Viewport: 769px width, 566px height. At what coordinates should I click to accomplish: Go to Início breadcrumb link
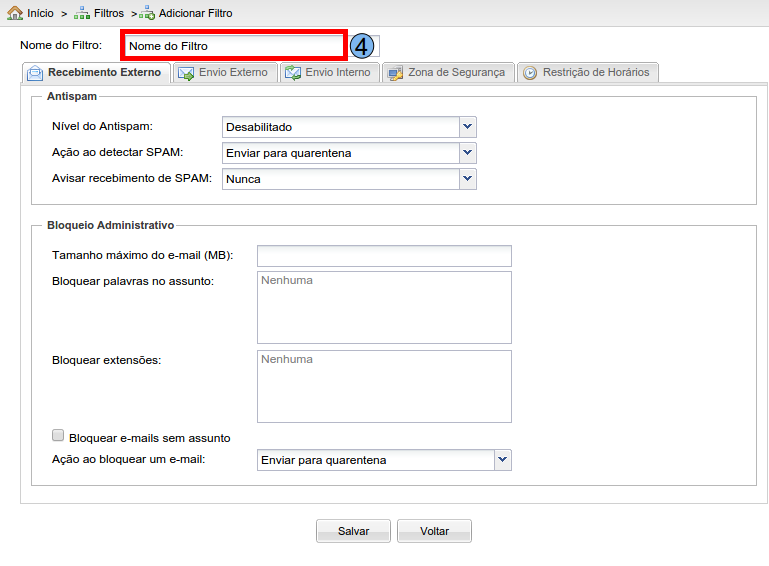(x=41, y=13)
